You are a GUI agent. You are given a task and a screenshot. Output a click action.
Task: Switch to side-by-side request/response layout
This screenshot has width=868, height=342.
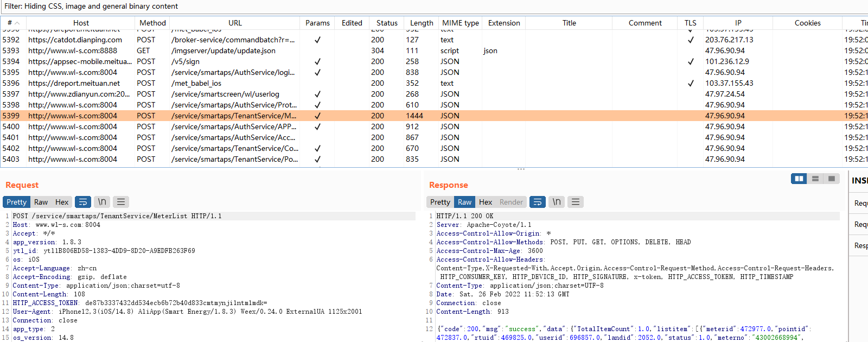point(799,179)
